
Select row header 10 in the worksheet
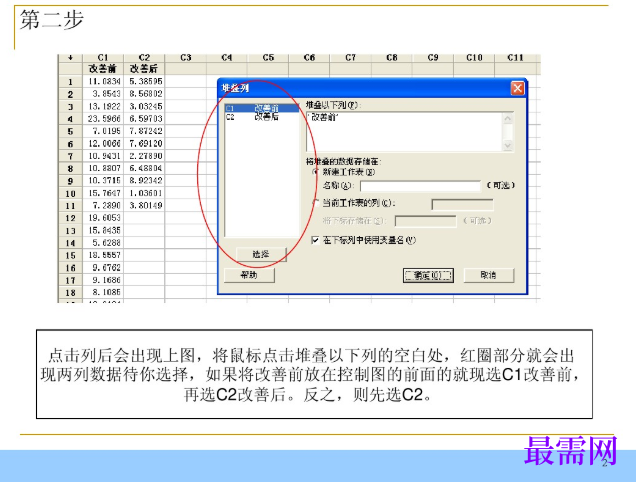71,194
